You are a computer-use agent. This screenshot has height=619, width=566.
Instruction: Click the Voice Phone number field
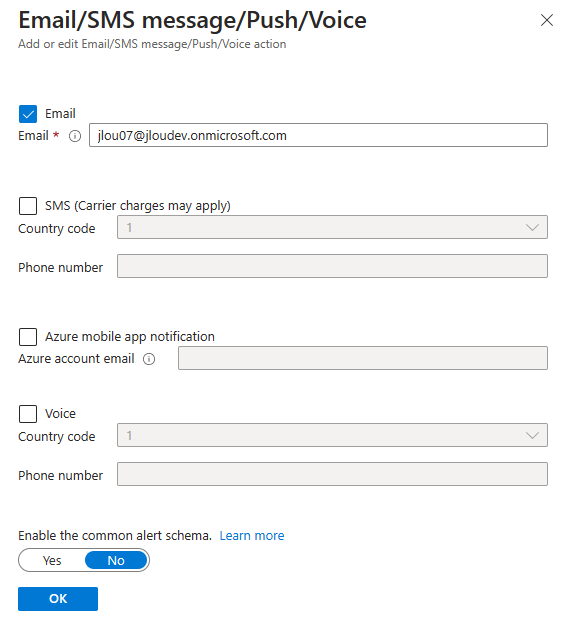(x=332, y=474)
